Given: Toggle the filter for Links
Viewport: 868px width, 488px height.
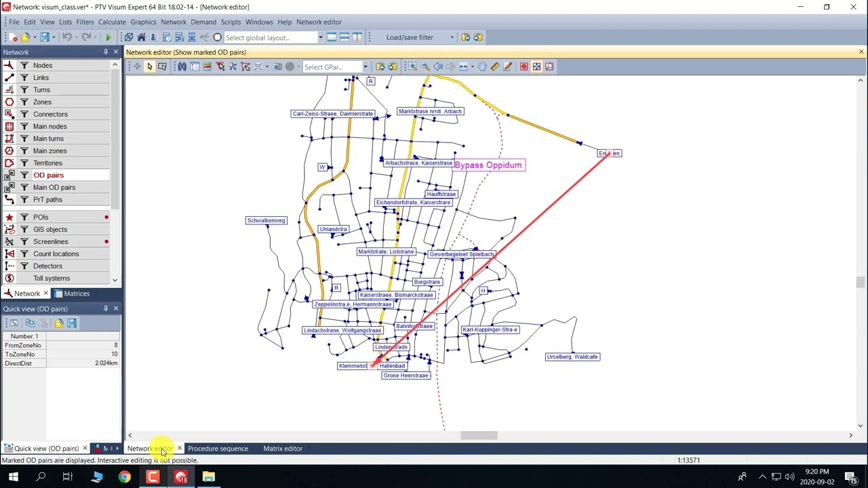Looking at the screenshot, I should point(24,77).
